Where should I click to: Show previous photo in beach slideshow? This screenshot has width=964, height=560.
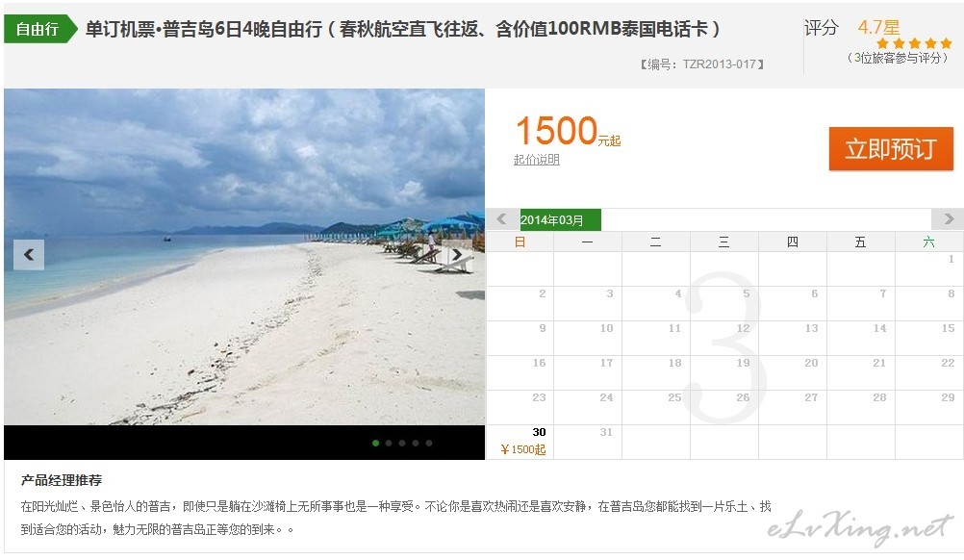[29, 254]
